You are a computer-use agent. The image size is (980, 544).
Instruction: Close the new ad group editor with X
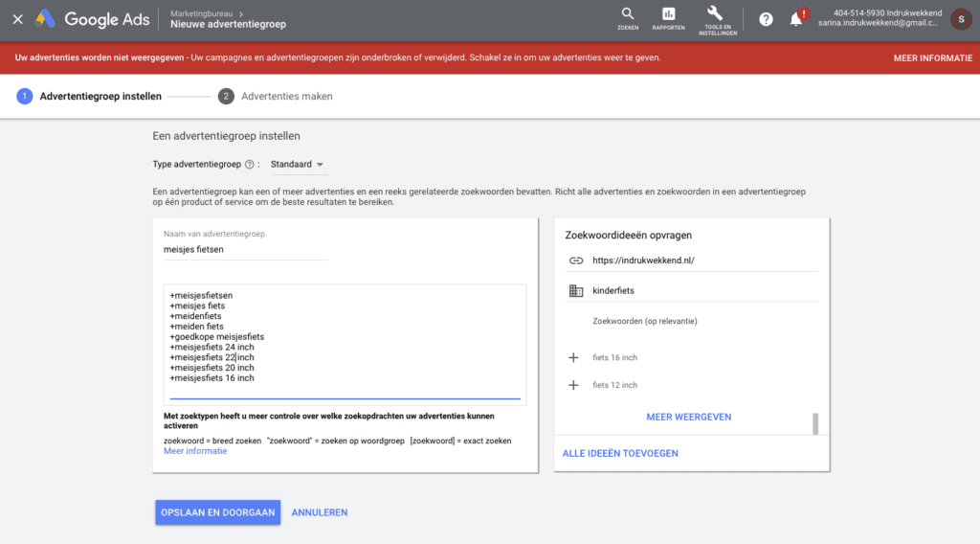(x=17, y=19)
